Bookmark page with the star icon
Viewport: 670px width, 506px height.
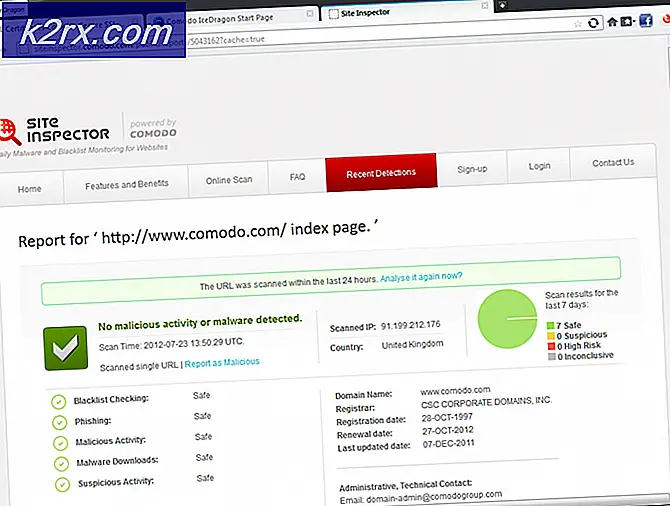577,24
